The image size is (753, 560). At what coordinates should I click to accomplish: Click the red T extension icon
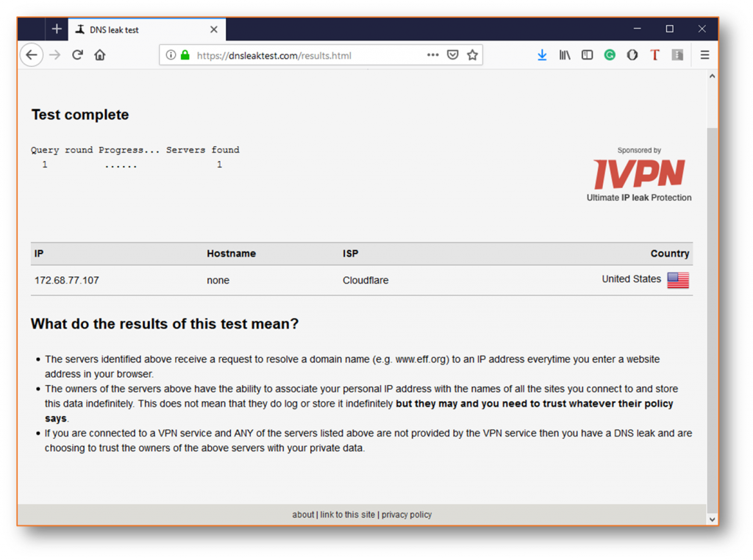coord(654,55)
